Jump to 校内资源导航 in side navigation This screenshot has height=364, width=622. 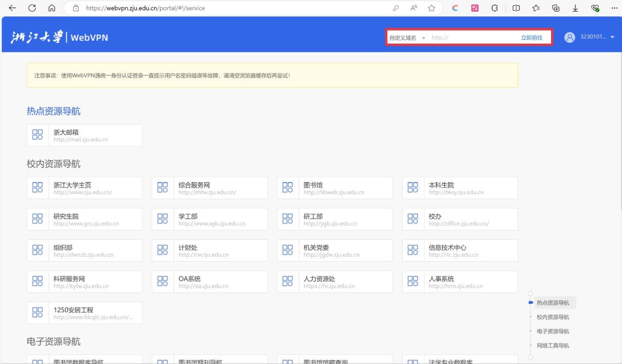tap(553, 317)
